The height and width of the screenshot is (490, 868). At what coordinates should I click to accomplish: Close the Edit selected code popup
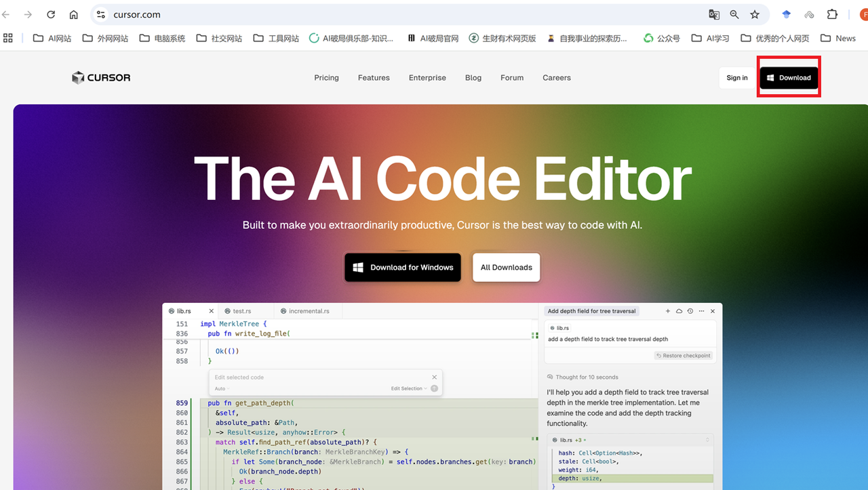[435, 377]
